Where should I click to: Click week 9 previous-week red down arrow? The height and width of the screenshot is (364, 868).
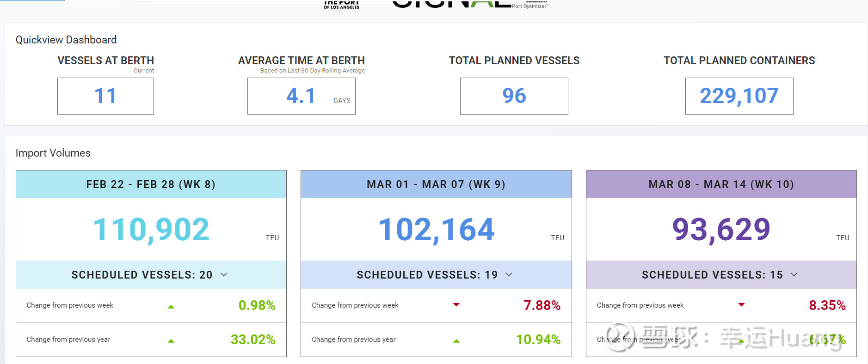point(456,305)
